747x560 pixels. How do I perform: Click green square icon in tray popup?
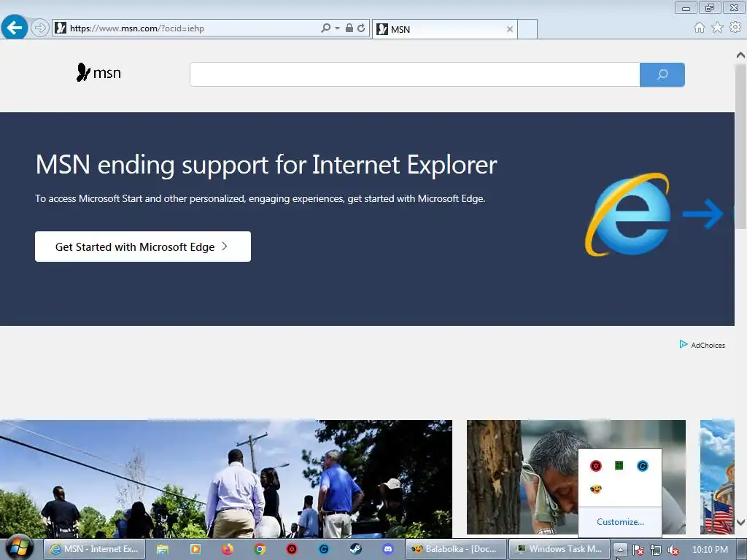coord(619,465)
